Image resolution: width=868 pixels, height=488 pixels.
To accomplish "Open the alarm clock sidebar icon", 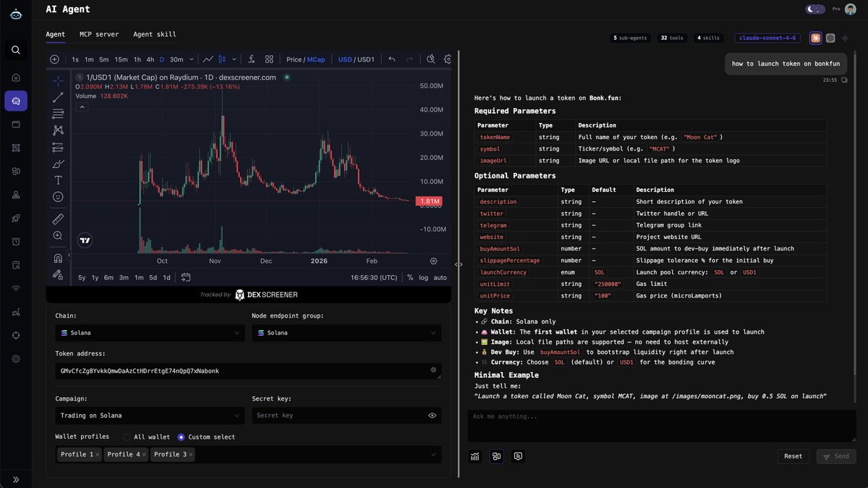I will pos(16,242).
